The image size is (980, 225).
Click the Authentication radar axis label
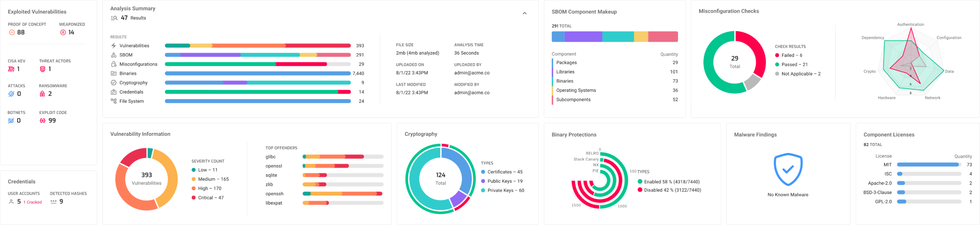(x=911, y=25)
